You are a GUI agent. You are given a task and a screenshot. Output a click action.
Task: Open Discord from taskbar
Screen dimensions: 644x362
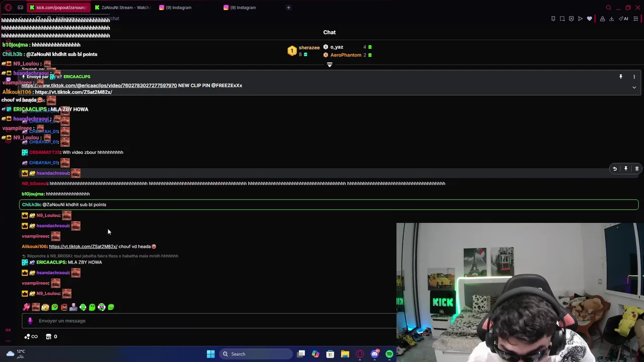[374, 354]
